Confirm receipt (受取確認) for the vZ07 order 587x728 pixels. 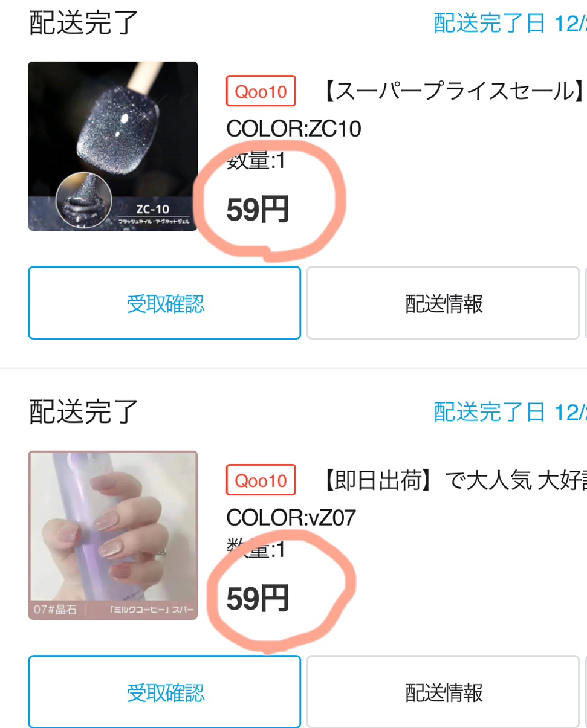[x=164, y=692]
